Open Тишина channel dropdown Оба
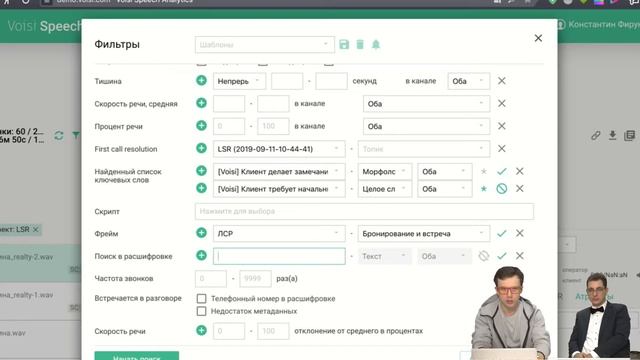 468,81
